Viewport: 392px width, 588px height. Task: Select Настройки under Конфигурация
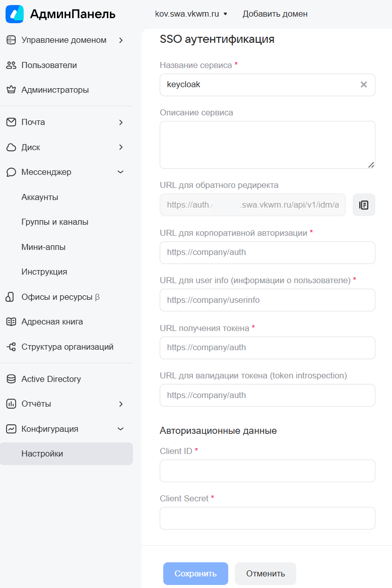(67, 454)
